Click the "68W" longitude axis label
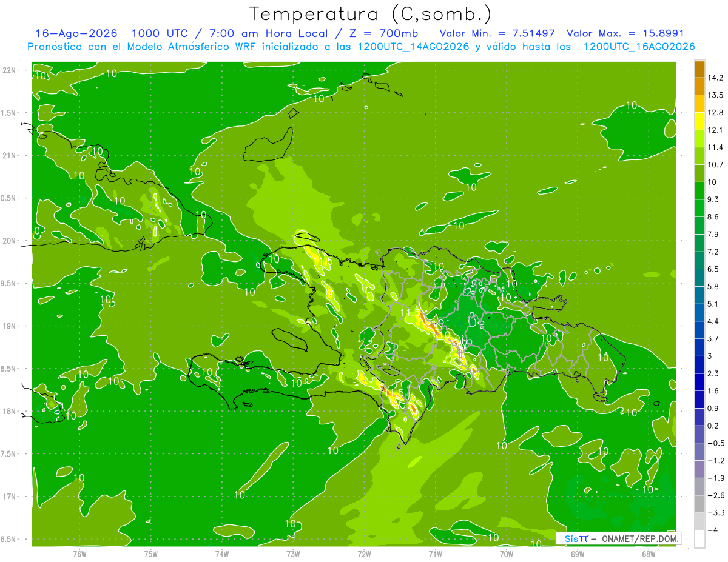This screenshot has height=562, width=728. coord(648,554)
